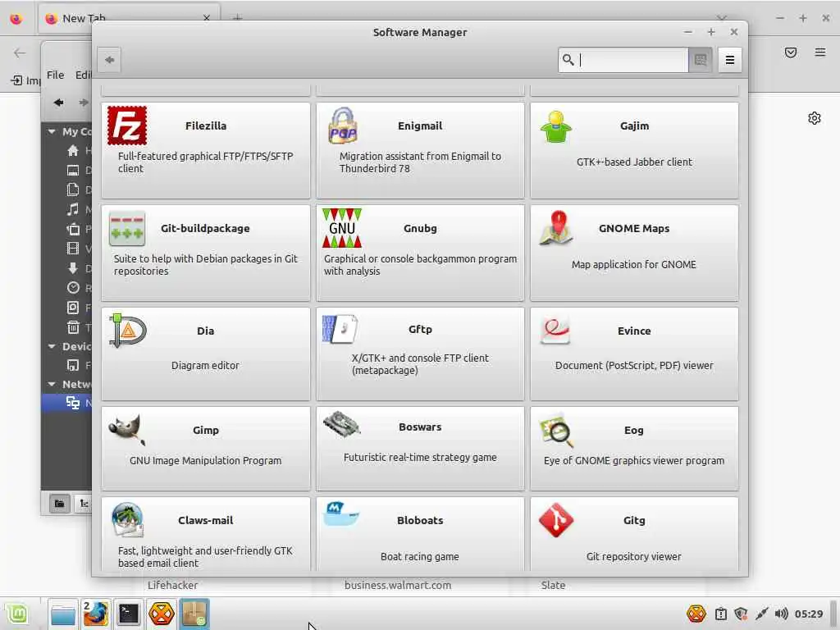Image resolution: width=840 pixels, height=630 pixels.
Task: Click the search magnifier icon
Action: pos(568,59)
